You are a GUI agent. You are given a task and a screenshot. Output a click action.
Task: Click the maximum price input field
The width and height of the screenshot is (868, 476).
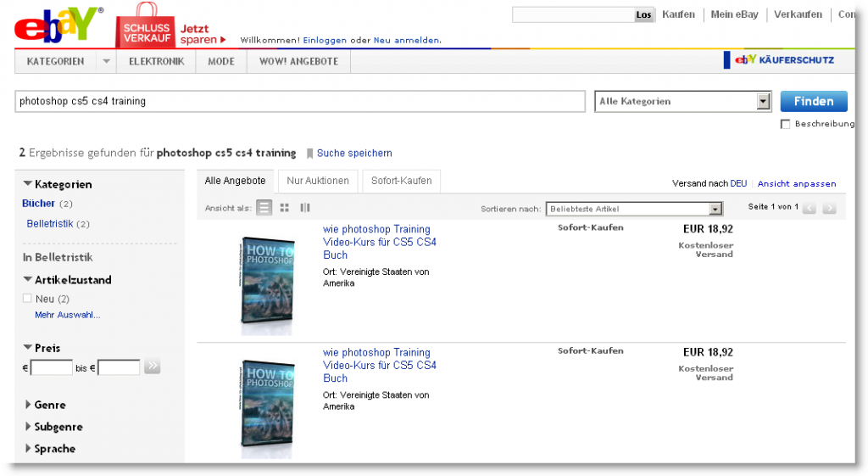(119, 367)
